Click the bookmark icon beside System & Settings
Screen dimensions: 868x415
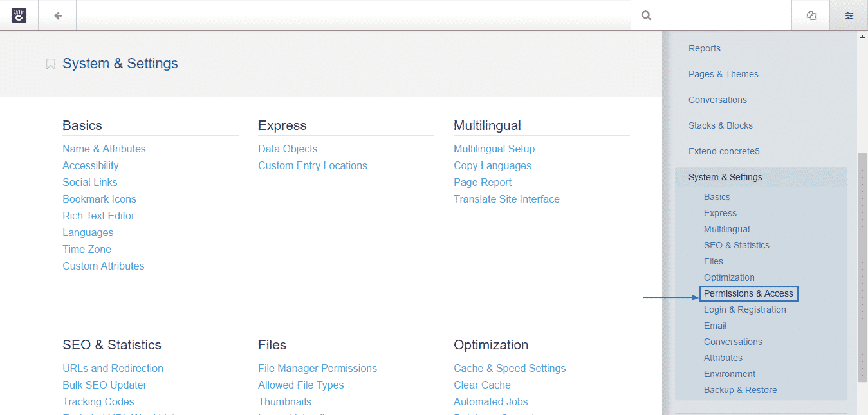[50, 63]
